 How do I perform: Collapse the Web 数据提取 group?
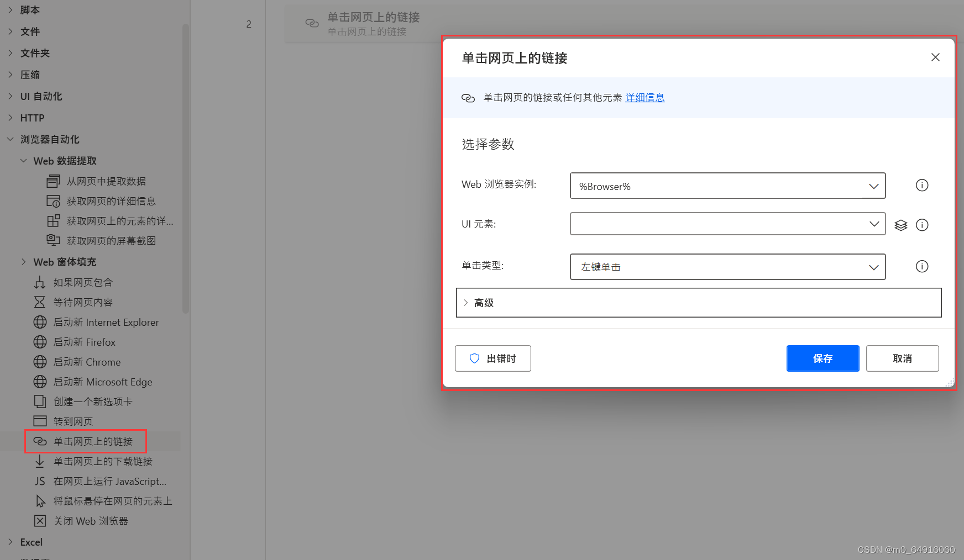tap(23, 161)
